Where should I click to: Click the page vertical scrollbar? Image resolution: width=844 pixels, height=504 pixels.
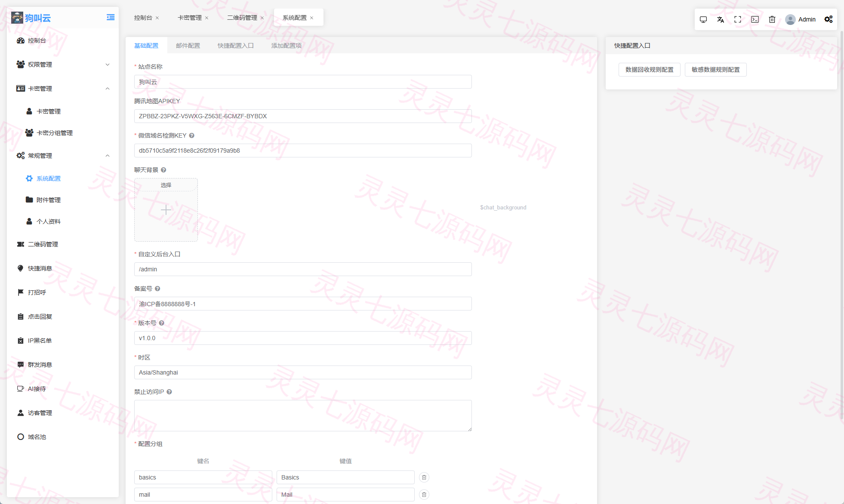tap(842, 225)
